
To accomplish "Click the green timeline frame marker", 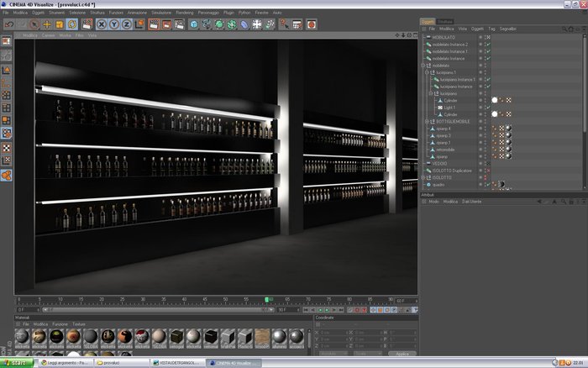I will click(266, 299).
